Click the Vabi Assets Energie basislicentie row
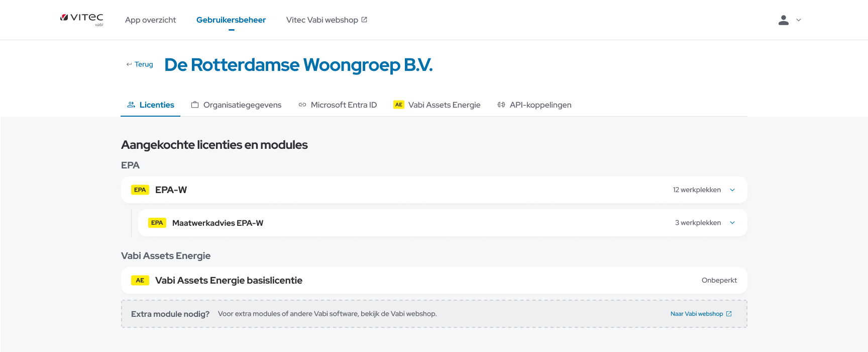 (x=434, y=281)
